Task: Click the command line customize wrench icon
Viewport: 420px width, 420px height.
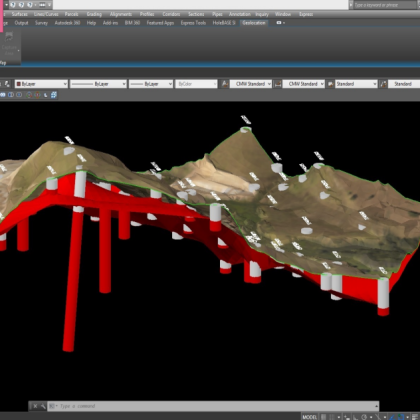Action: coord(43,406)
